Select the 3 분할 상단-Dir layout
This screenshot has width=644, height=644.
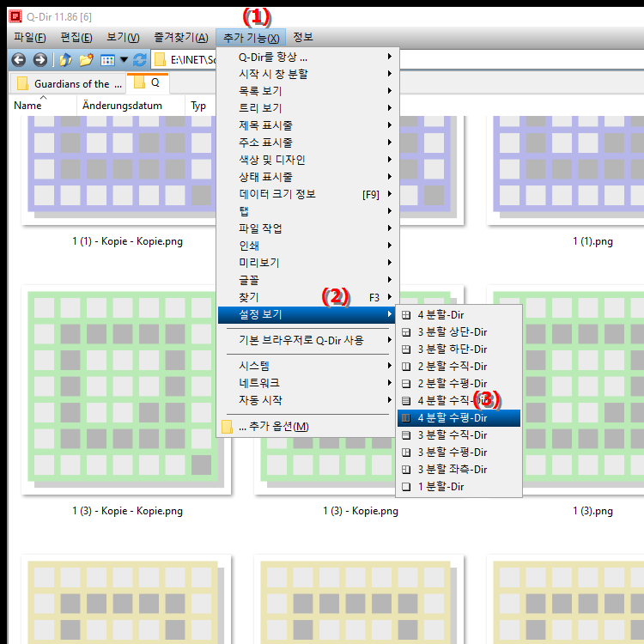459,331
